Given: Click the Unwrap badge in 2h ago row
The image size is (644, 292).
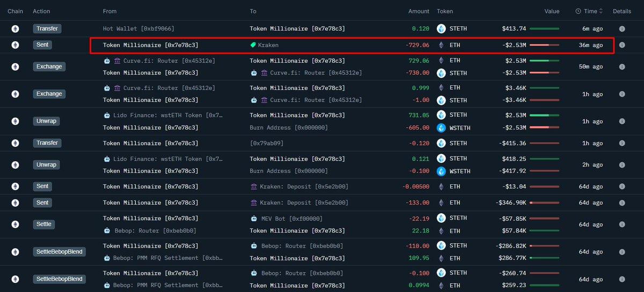Looking at the screenshot, I should click(x=46, y=165).
